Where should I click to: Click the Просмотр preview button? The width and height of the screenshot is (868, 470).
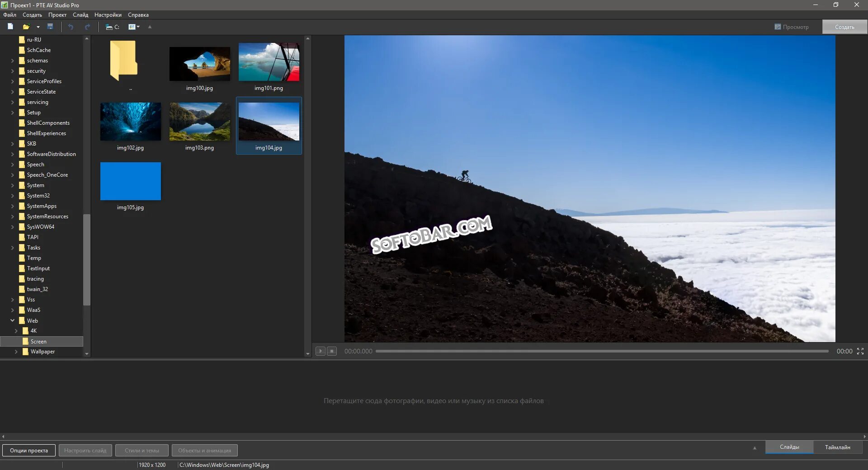791,27
